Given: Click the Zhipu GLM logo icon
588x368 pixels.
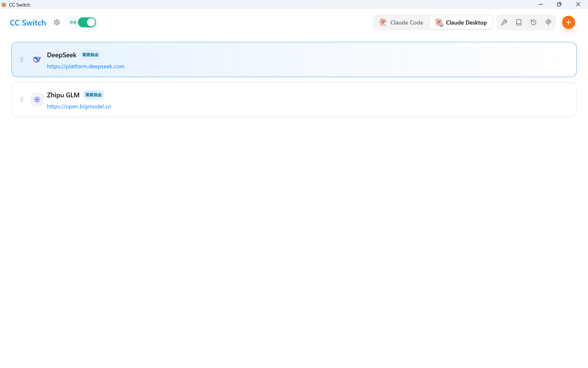Looking at the screenshot, I should tap(37, 100).
